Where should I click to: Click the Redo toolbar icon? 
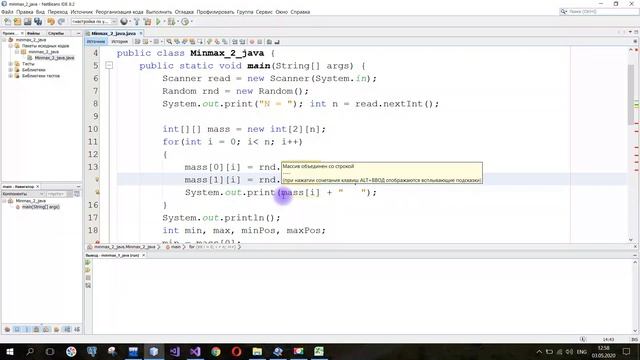pos(62,22)
